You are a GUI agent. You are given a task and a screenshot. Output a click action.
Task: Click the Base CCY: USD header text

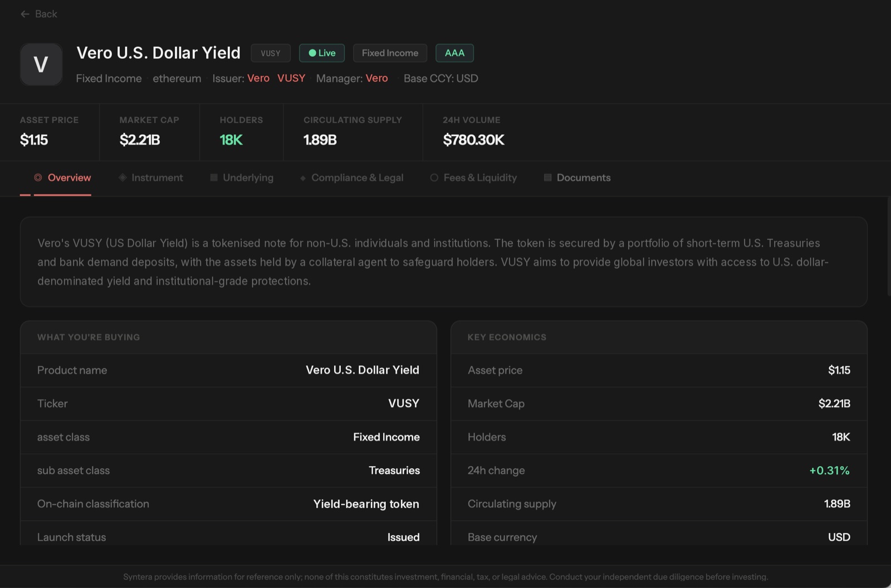(441, 79)
